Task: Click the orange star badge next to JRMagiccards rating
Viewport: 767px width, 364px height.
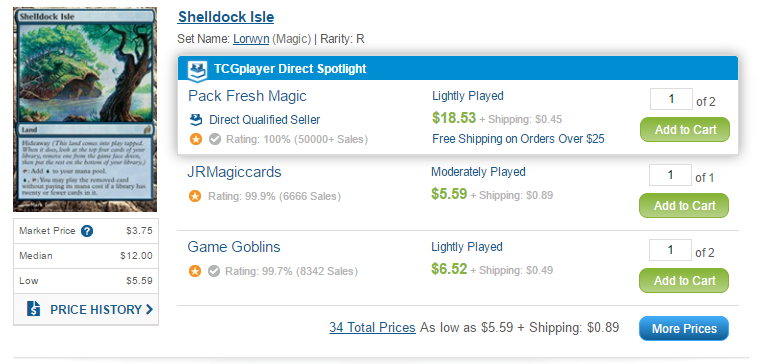Action: point(195,197)
